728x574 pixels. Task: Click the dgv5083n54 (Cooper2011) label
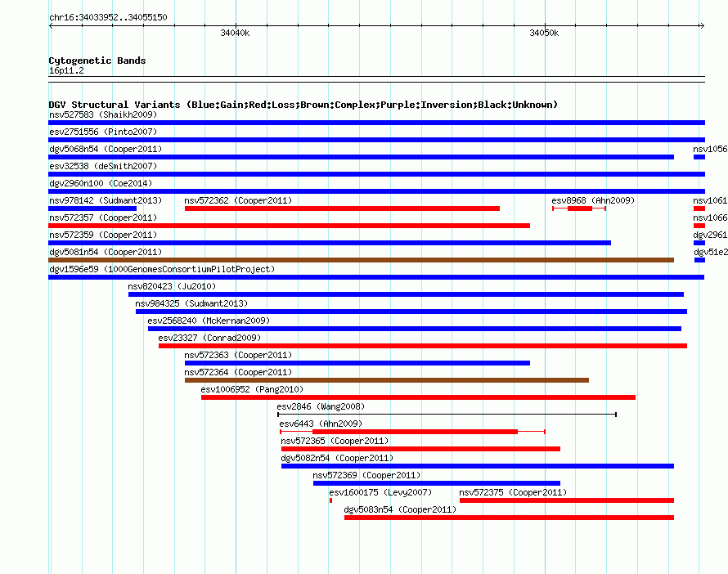[400, 509]
